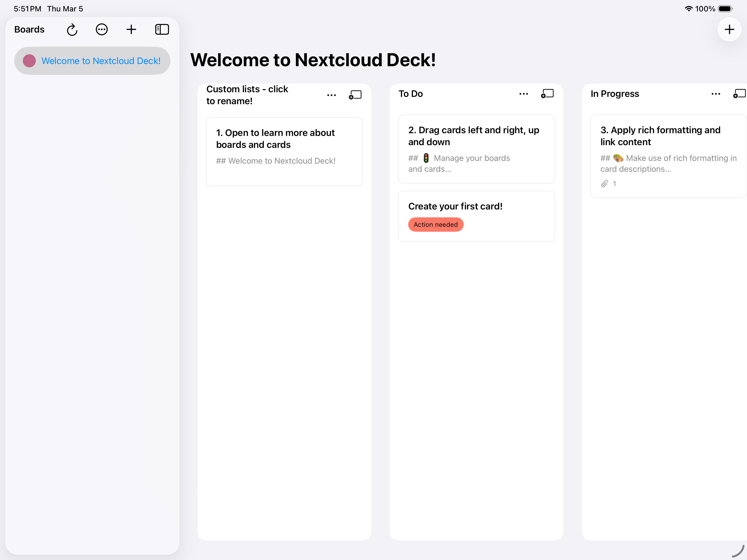Viewport: 747px width, 560px height.
Task: Click the attachment paperclip icon on card 3
Action: (604, 184)
